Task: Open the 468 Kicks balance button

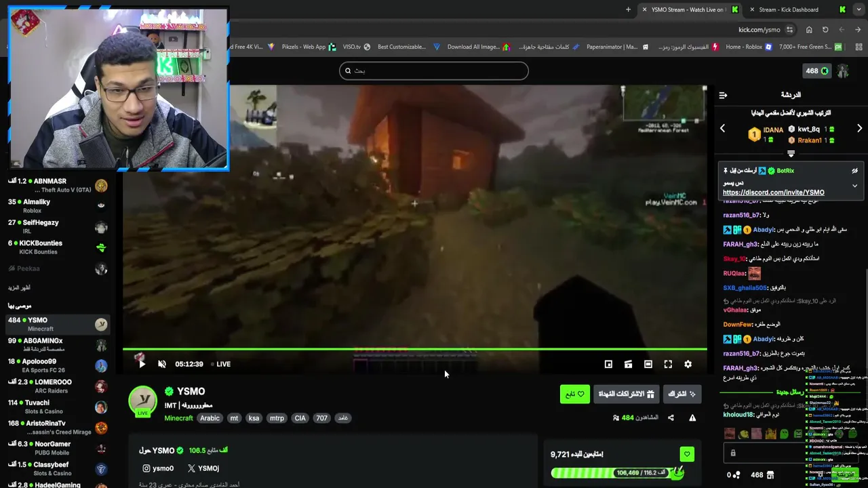Action: coord(817,70)
